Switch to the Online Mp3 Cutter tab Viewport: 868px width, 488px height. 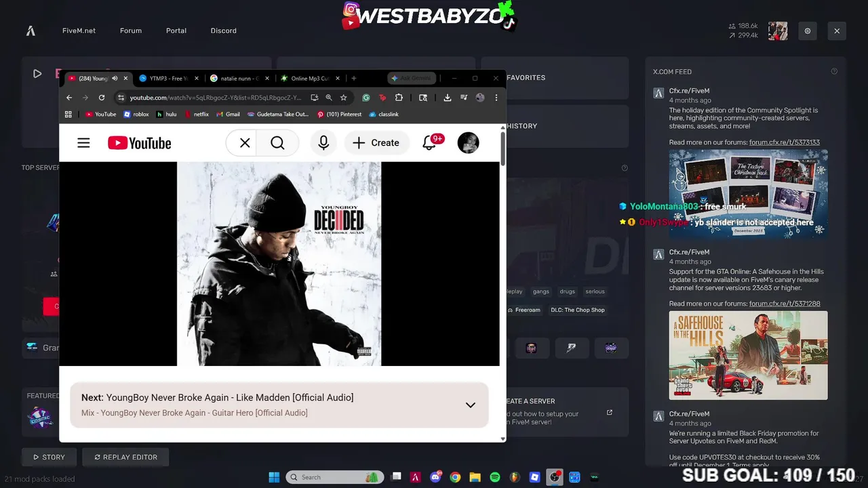tap(311, 79)
